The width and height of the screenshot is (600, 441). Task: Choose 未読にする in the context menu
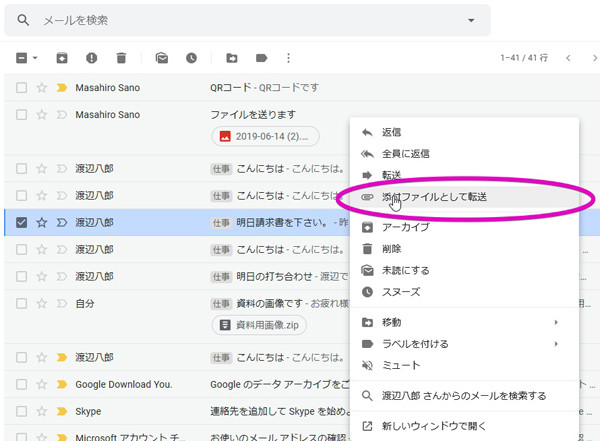point(464,271)
